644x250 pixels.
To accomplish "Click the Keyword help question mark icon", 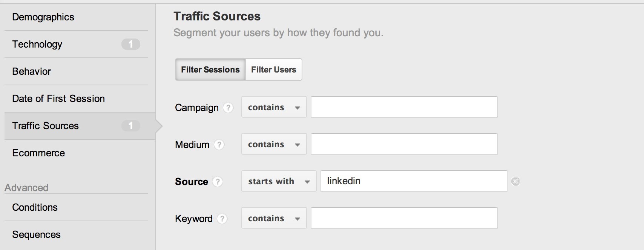I will pyautogui.click(x=222, y=219).
